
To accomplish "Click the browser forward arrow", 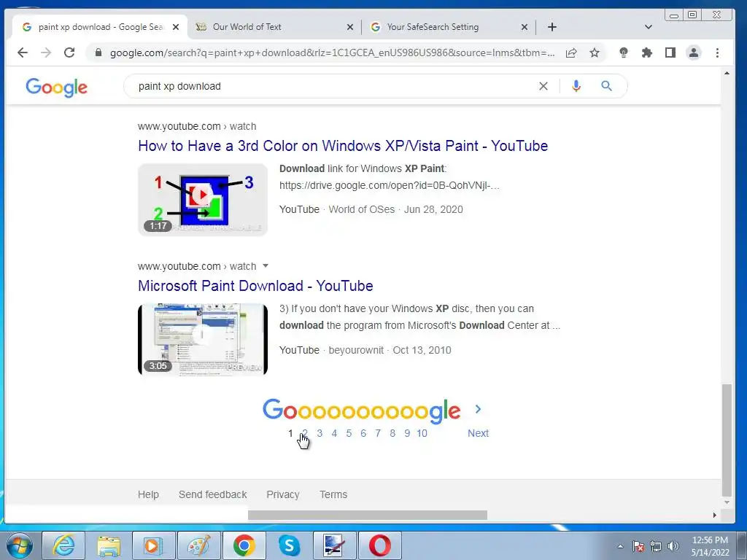I will click(46, 52).
